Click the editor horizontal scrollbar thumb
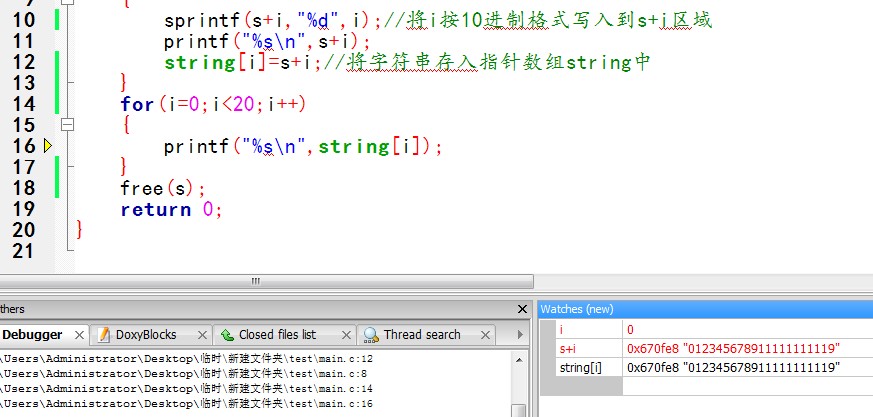This screenshot has height=417, width=873. click(x=266, y=281)
